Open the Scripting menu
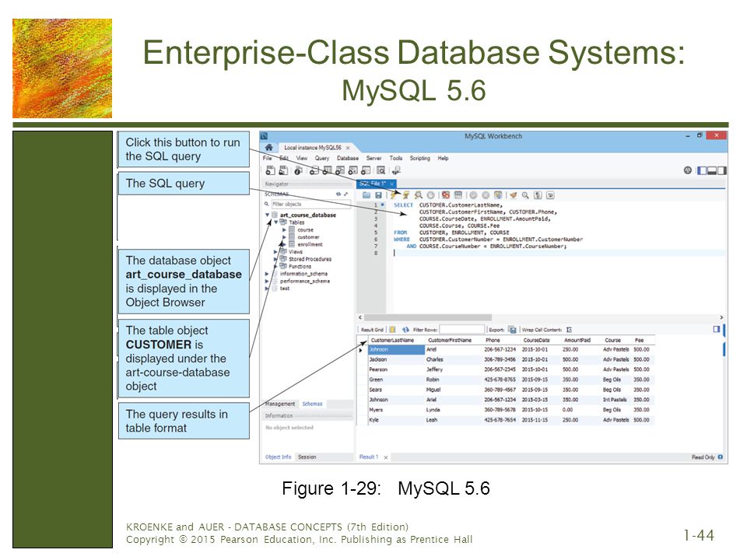 click(419, 158)
